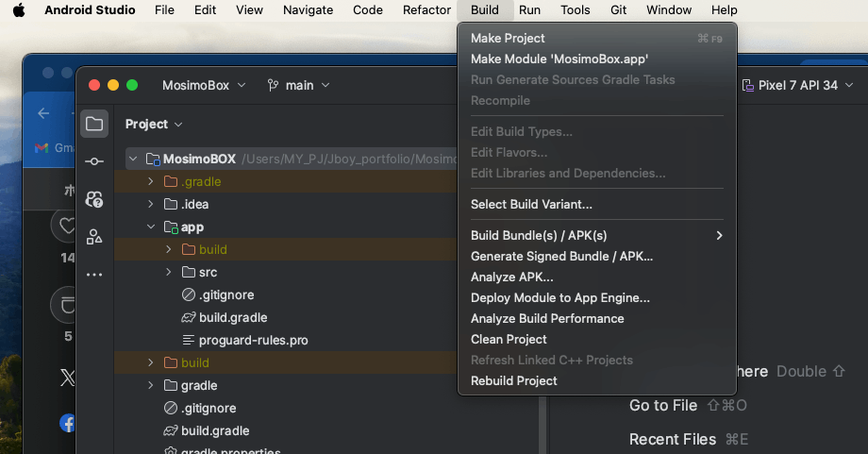
Task: Expand the src folder
Action: coord(169,272)
